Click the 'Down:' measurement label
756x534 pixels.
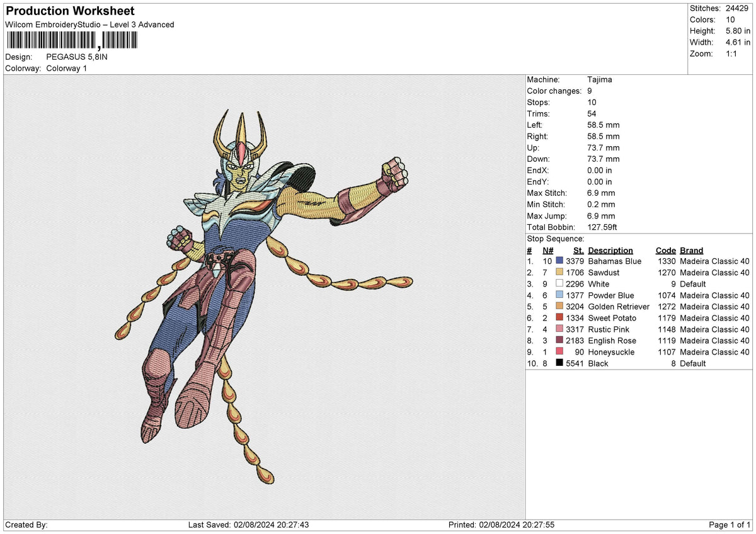point(538,159)
